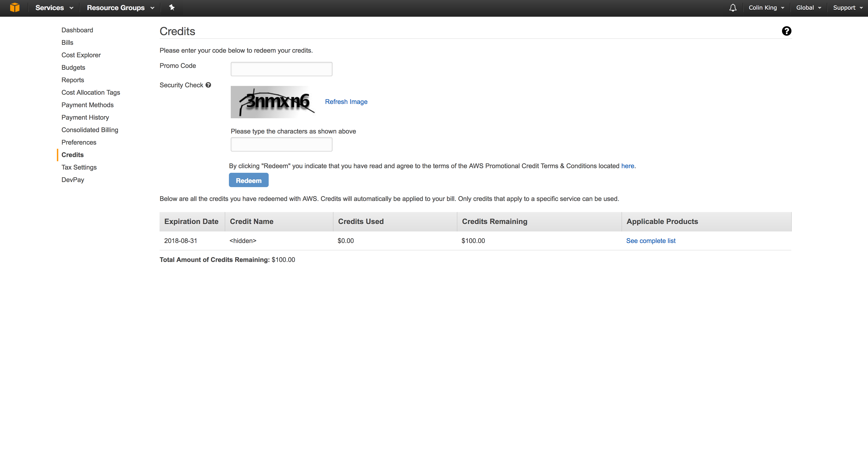Open See complete list link
868x474 pixels.
650,241
